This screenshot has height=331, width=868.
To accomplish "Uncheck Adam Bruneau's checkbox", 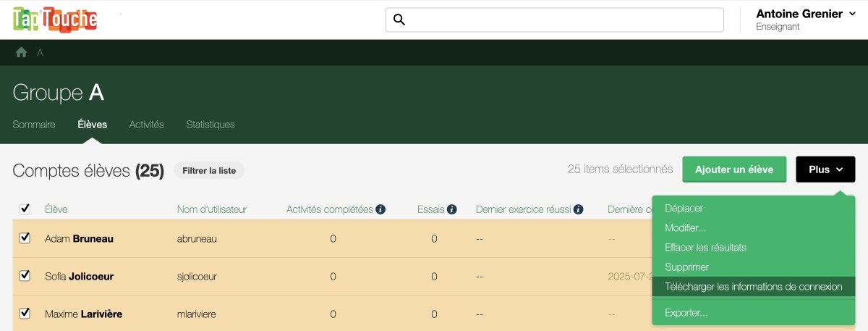I will coord(25,238).
